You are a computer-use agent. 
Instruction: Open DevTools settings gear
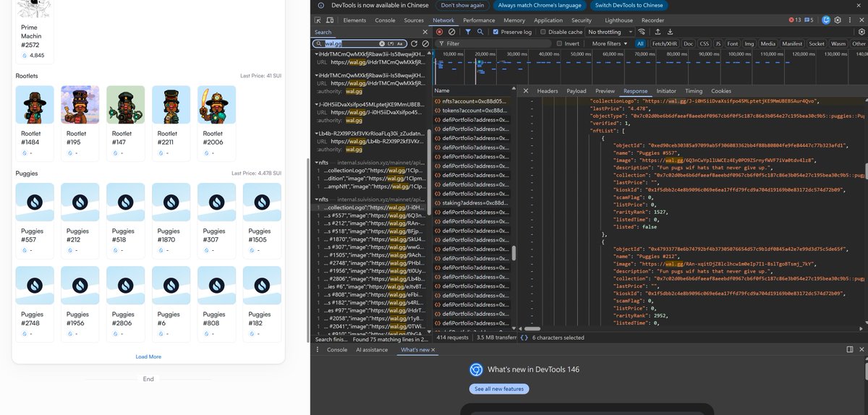(x=838, y=20)
